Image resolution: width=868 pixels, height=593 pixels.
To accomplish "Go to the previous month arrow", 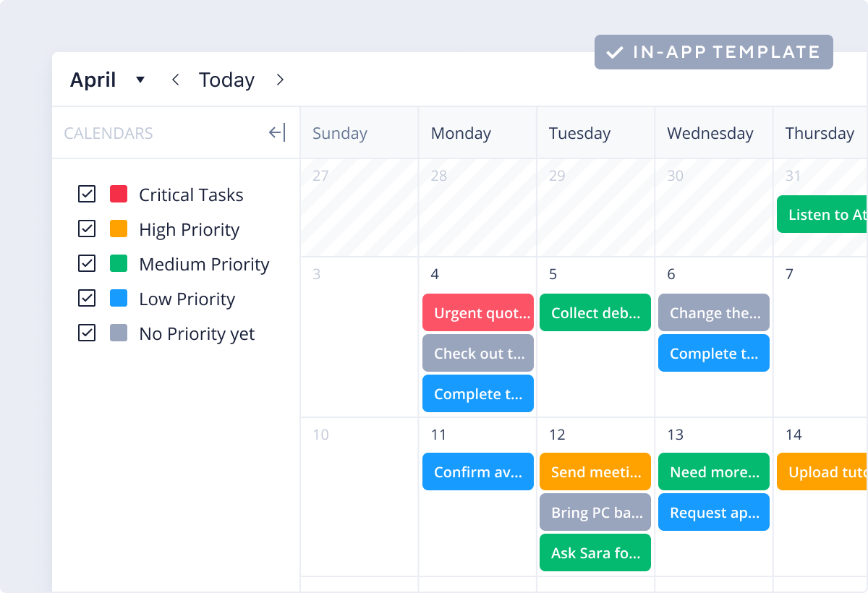I will tap(175, 80).
